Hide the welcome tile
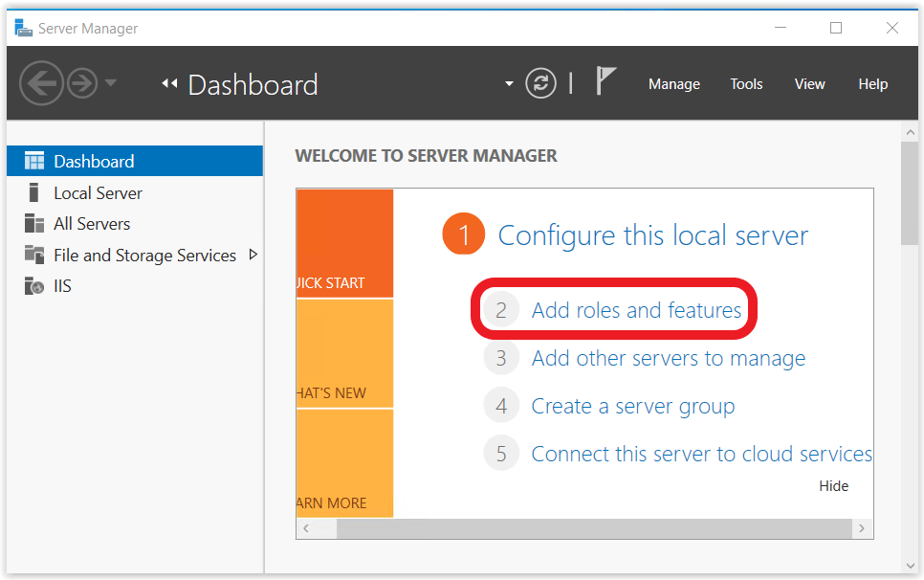 pyautogui.click(x=833, y=485)
